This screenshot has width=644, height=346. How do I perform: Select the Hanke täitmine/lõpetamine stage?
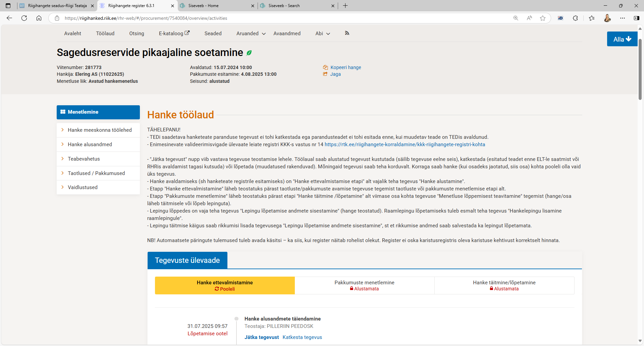coord(504,286)
